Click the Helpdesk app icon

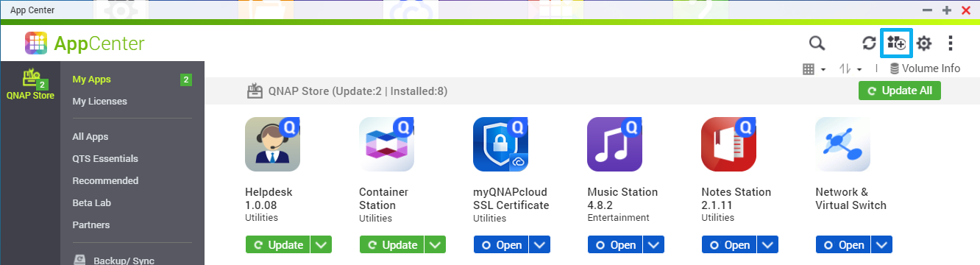[272, 144]
